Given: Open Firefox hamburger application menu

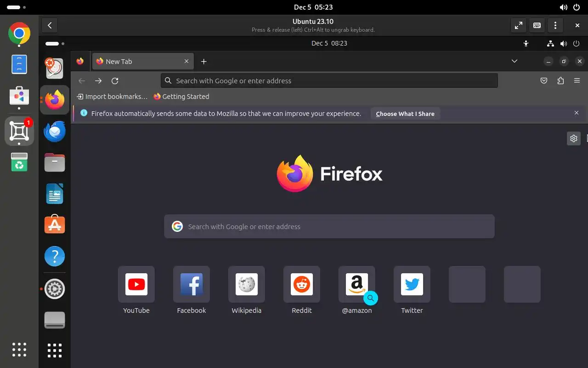Looking at the screenshot, I should [x=577, y=80].
